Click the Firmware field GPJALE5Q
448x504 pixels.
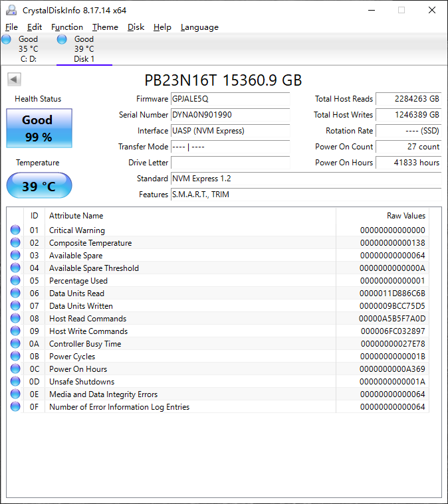pos(230,99)
